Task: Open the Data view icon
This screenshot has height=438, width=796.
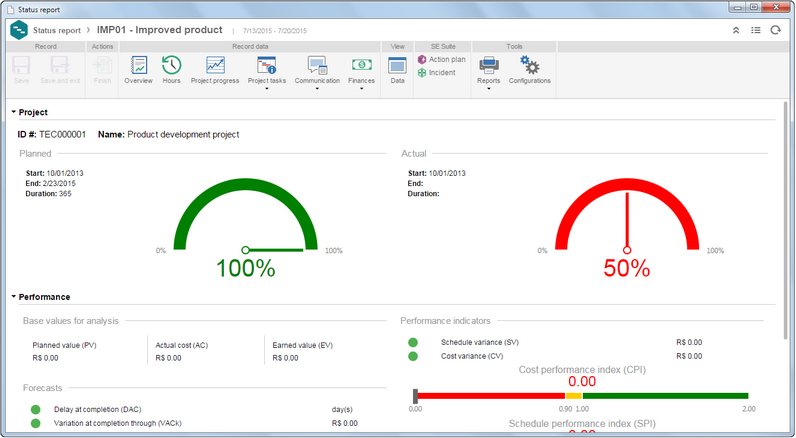Action: tap(397, 65)
